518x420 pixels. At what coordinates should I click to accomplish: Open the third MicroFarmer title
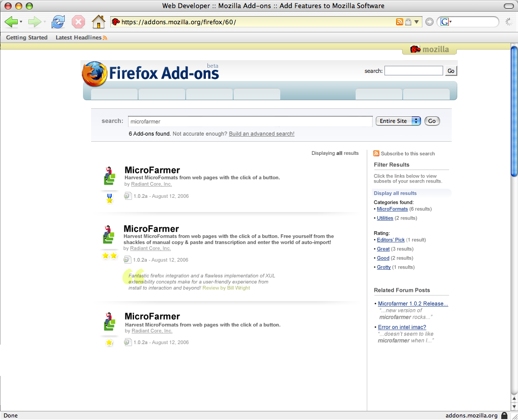152,316
